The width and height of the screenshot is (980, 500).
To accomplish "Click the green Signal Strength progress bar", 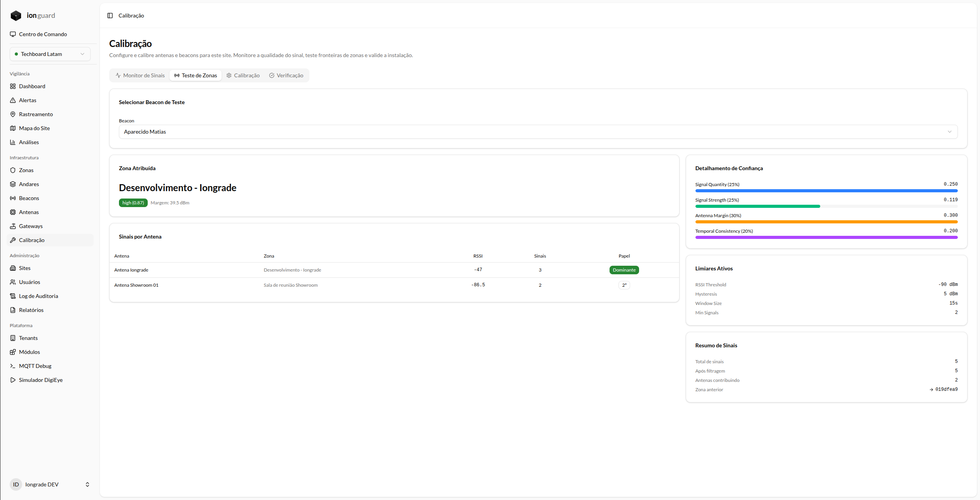I will point(757,206).
